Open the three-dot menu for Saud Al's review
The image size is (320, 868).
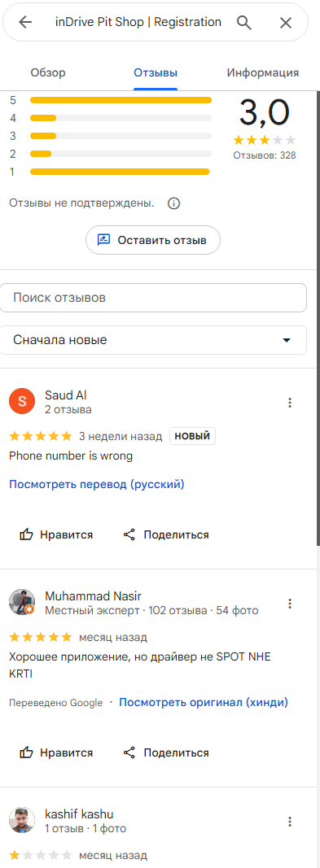pyautogui.click(x=290, y=403)
